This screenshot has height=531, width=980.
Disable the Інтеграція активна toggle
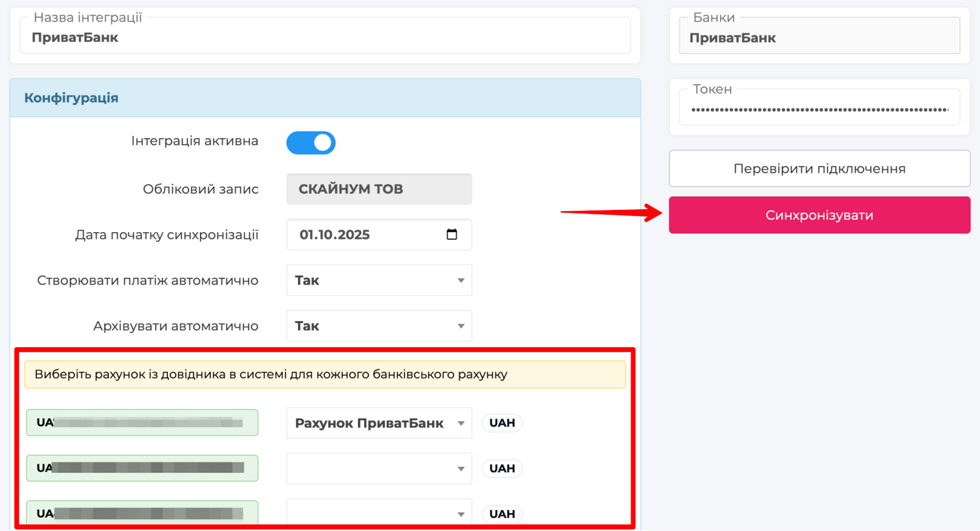click(x=311, y=143)
